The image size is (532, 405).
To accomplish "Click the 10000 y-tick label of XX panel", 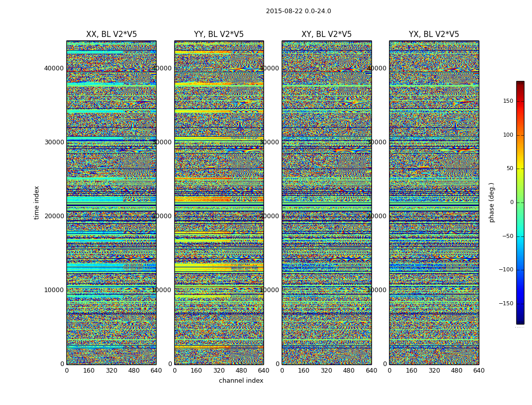I will pyautogui.click(x=54, y=290).
